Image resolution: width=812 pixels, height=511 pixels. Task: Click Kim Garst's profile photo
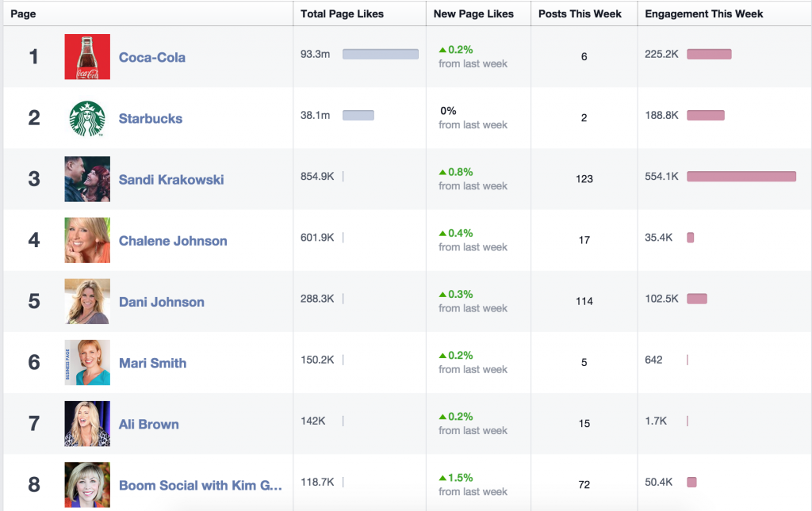[86, 482]
